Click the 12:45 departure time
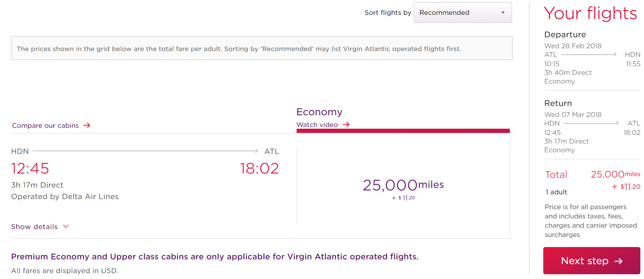 (30, 169)
